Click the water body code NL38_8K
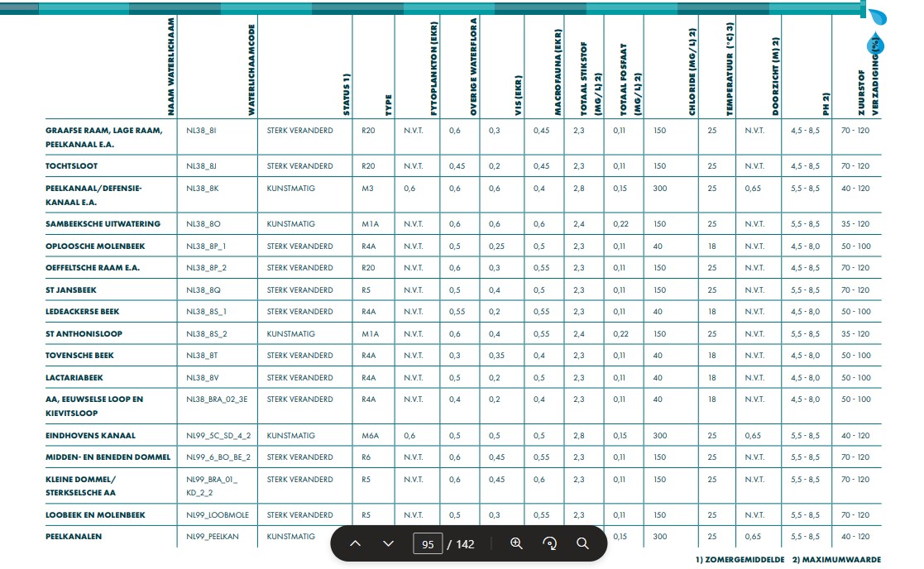The width and height of the screenshot is (924, 569). click(x=203, y=189)
